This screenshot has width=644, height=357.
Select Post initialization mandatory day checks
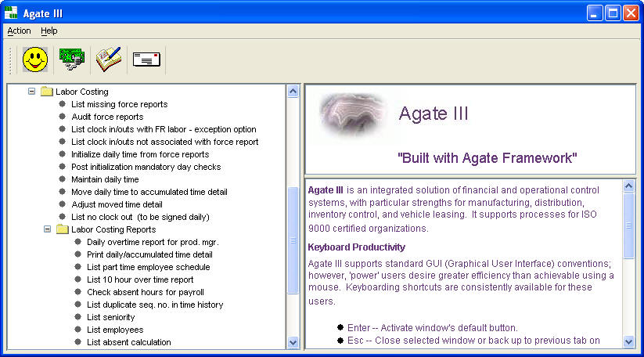point(146,167)
